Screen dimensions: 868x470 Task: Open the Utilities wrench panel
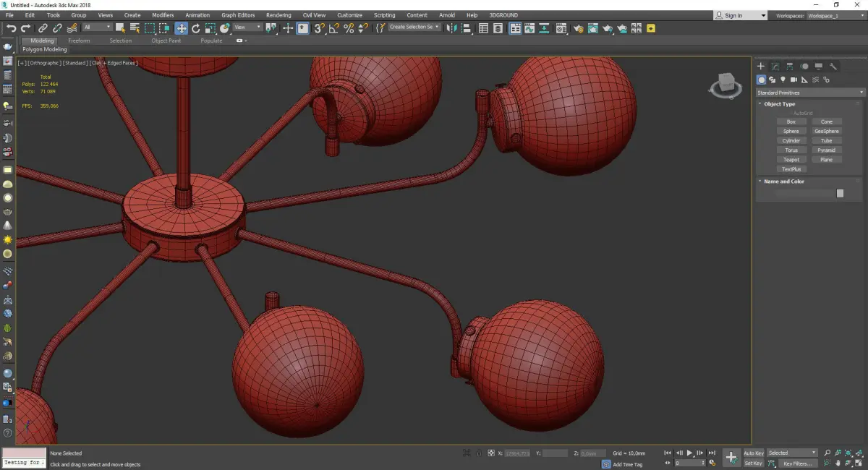833,67
